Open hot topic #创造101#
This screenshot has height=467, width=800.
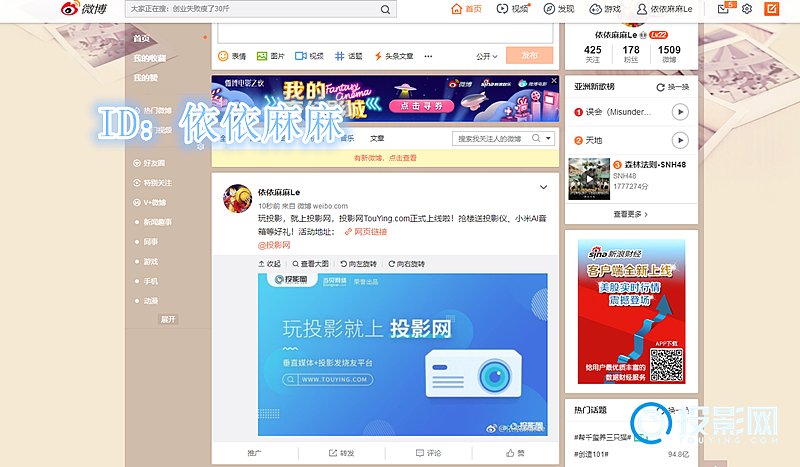[591, 454]
